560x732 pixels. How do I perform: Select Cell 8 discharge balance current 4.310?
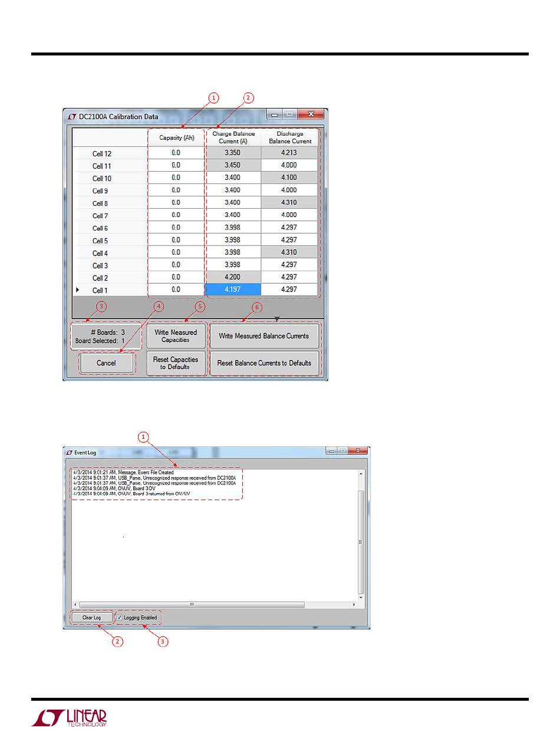289,203
